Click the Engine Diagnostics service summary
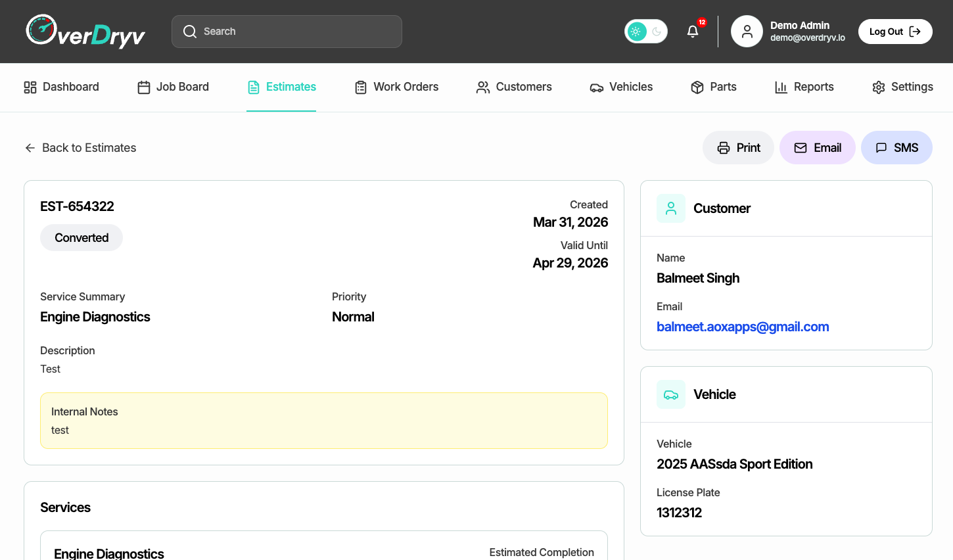The image size is (953, 560). tap(95, 317)
